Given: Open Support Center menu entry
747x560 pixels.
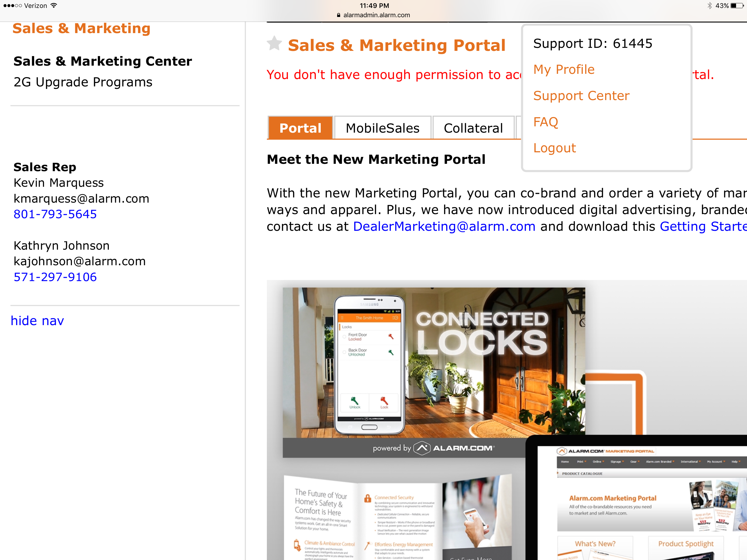Looking at the screenshot, I should pos(581,96).
